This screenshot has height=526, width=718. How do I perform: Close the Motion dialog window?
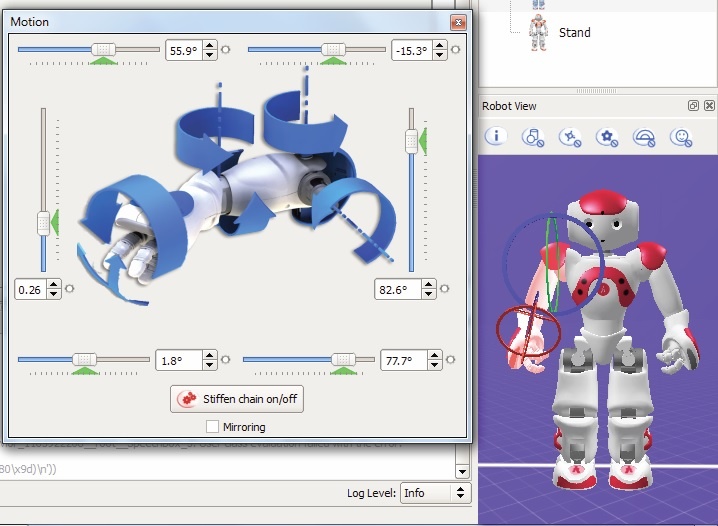click(458, 22)
